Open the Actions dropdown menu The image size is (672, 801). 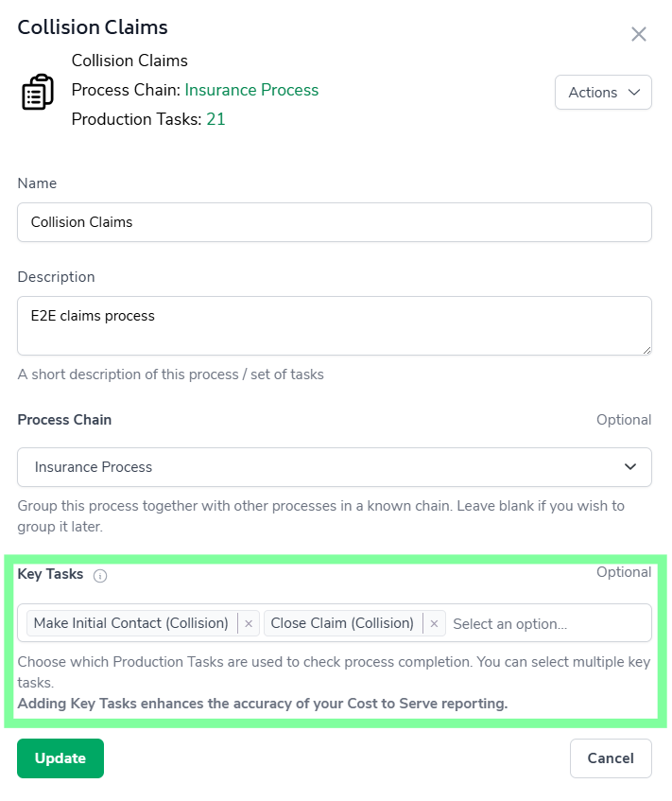pyautogui.click(x=603, y=93)
